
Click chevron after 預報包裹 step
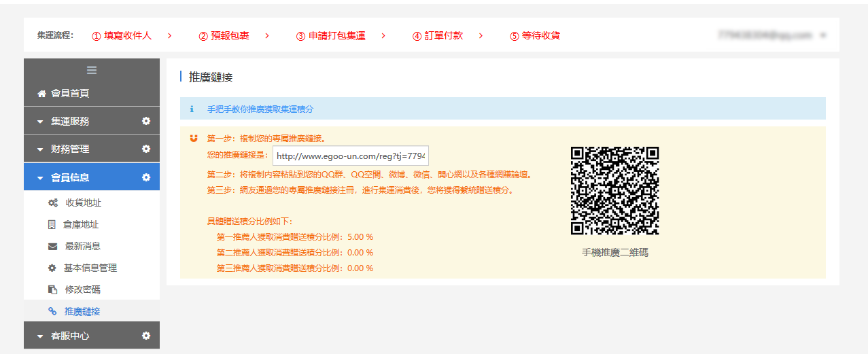(267, 35)
